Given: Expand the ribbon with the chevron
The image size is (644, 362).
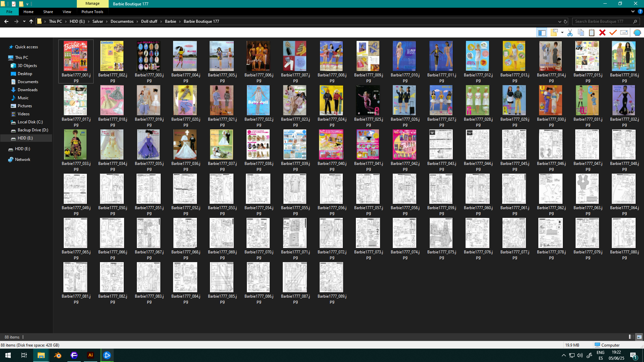Looking at the screenshot, I should (633, 11).
